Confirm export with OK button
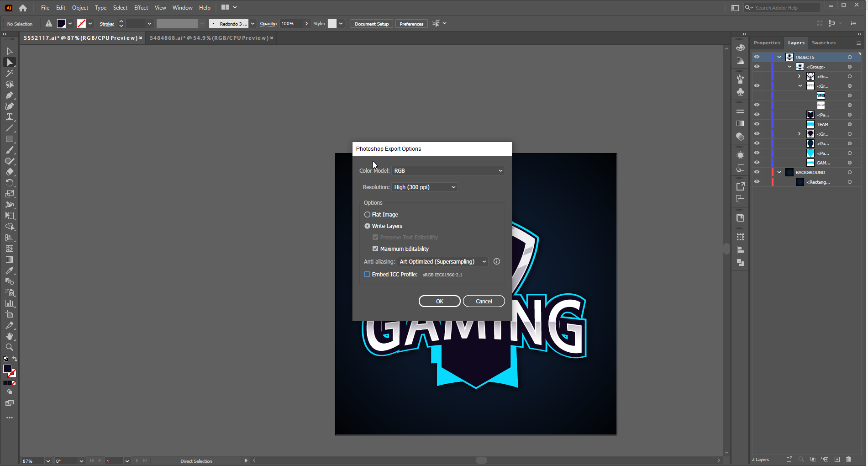868x466 pixels. click(x=440, y=302)
